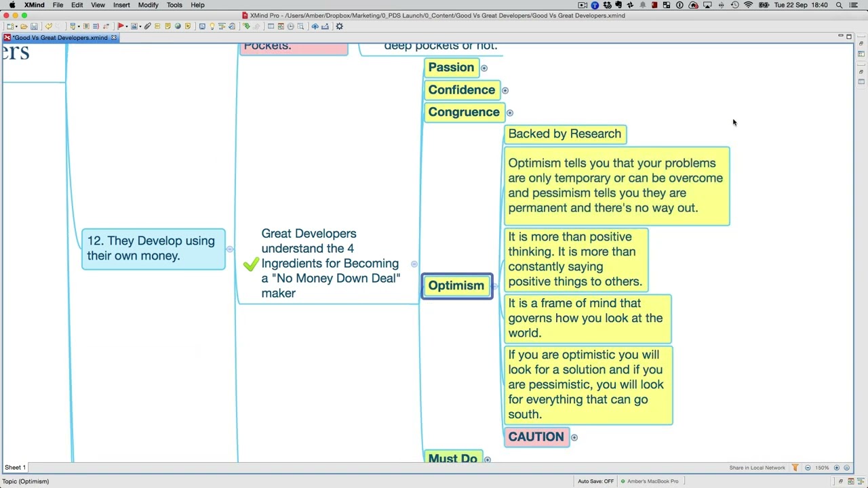Select the topic starting If you are optimistic
The image size is (868, 488).
click(588, 385)
